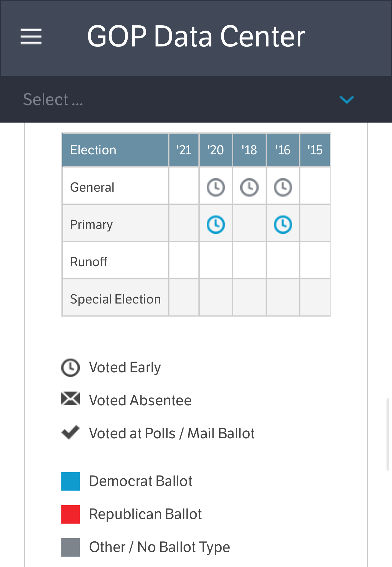The image size is (392, 567).
Task: Click the red Republican Ballot swatch
Action: [71, 514]
